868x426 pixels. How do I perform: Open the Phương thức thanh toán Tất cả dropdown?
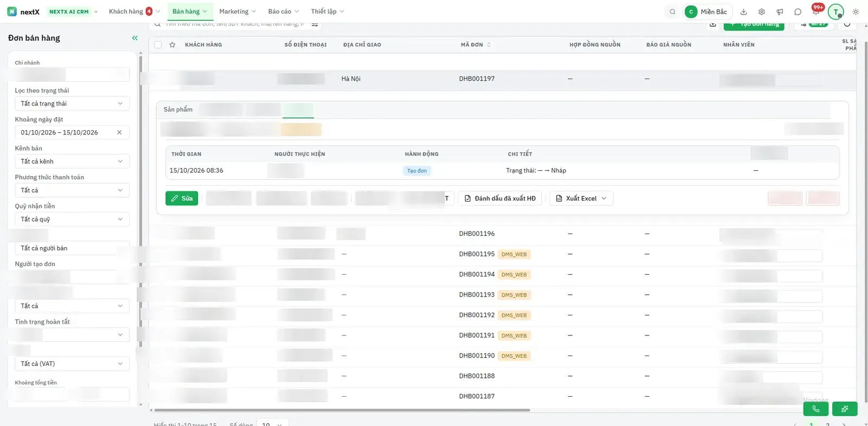[x=72, y=190]
